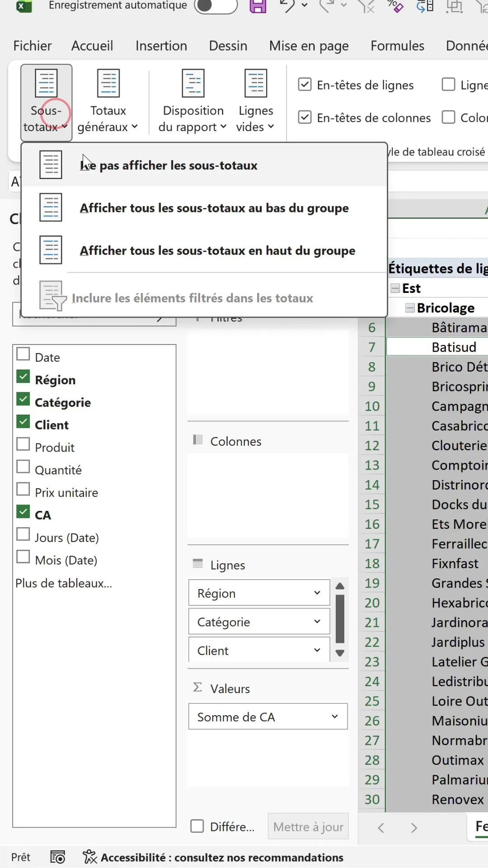Uncheck the Région field checkbox
This screenshot has height=868, width=488.
(23, 377)
